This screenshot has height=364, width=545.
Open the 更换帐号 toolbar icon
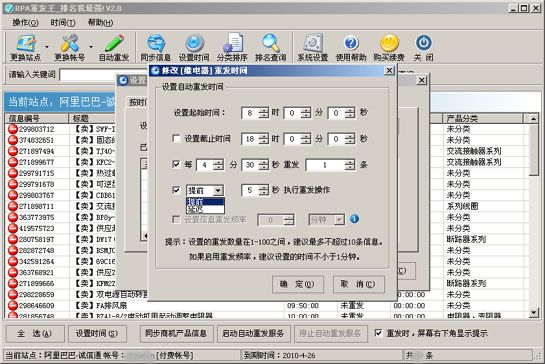[x=70, y=48]
